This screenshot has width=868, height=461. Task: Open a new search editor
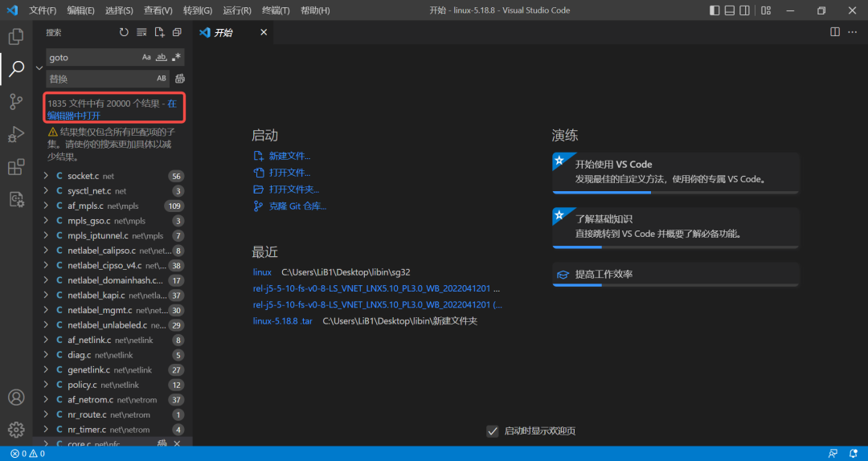[x=159, y=33]
